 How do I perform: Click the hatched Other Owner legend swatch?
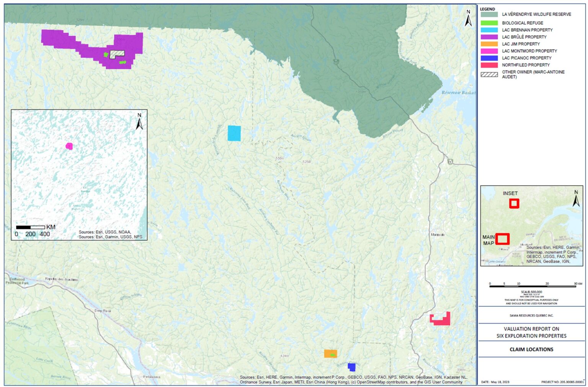pyautogui.click(x=489, y=75)
